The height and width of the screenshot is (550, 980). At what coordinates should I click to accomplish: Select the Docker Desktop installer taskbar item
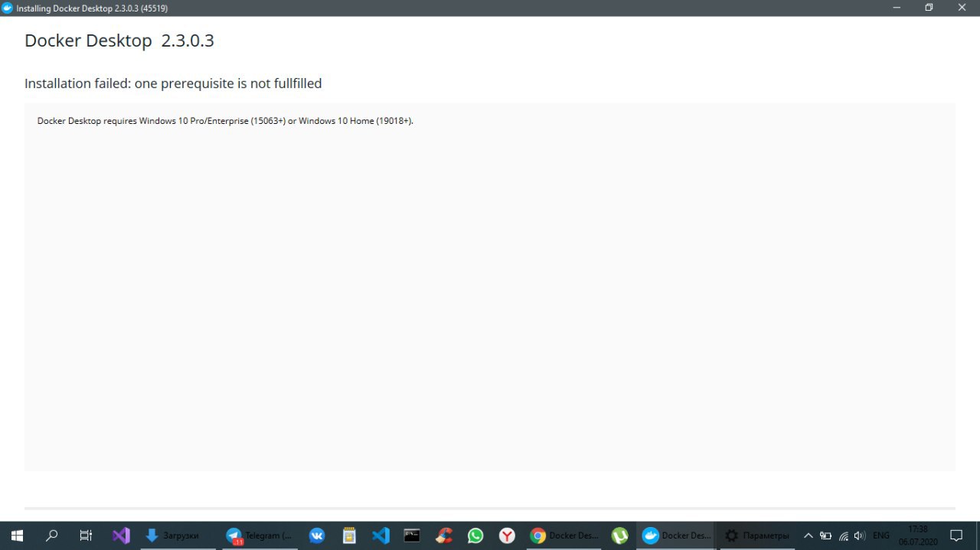pos(676,535)
